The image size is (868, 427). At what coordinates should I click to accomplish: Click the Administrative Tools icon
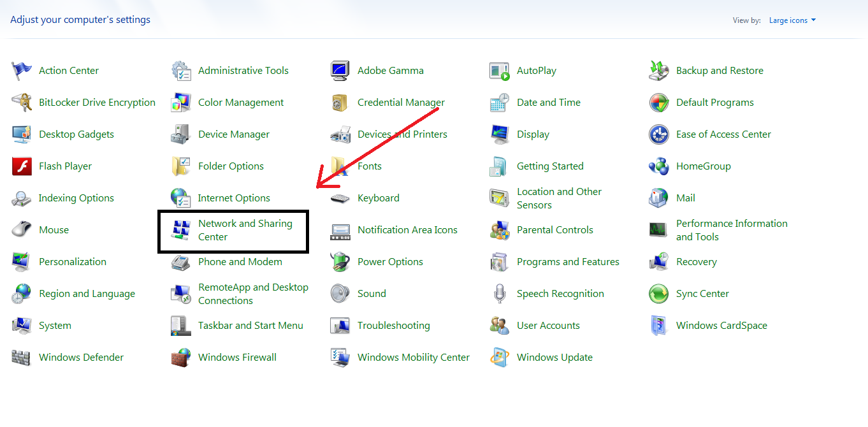click(x=181, y=71)
